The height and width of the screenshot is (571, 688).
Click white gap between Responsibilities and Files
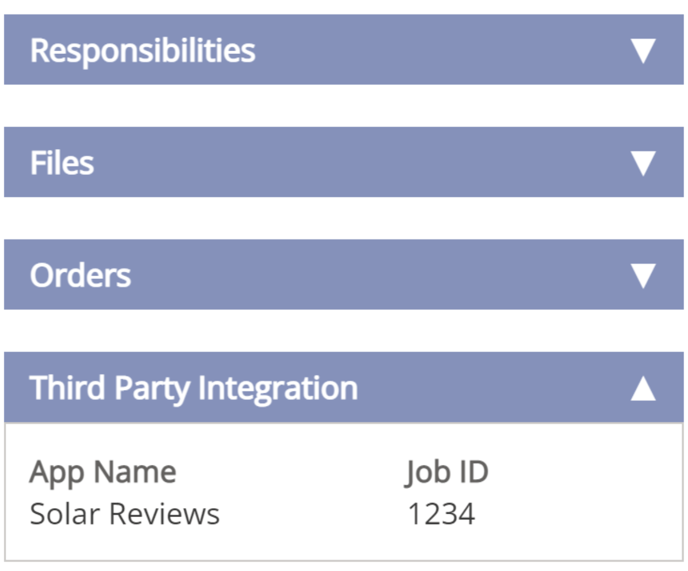(x=344, y=106)
